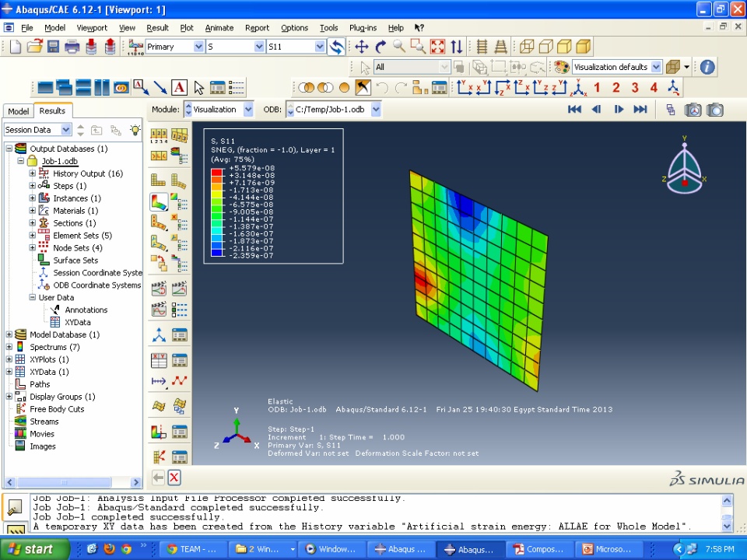Open the Animate menu
The image size is (747, 560).
[x=219, y=28]
